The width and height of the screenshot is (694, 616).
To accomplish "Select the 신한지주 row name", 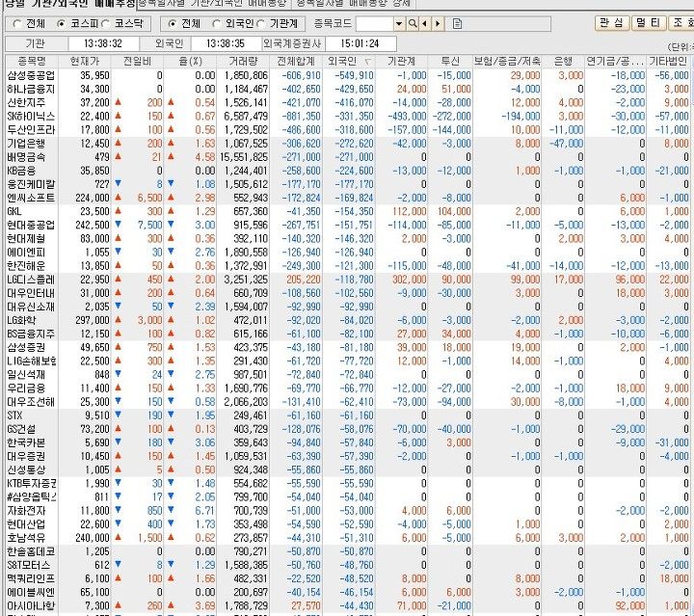I will pyautogui.click(x=26, y=102).
